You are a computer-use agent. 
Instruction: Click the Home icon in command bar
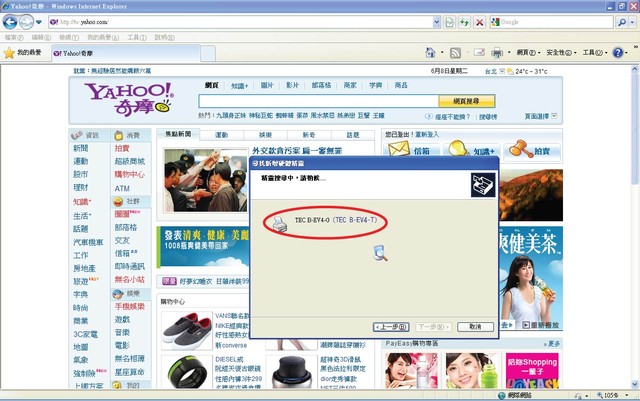[430, 52]
